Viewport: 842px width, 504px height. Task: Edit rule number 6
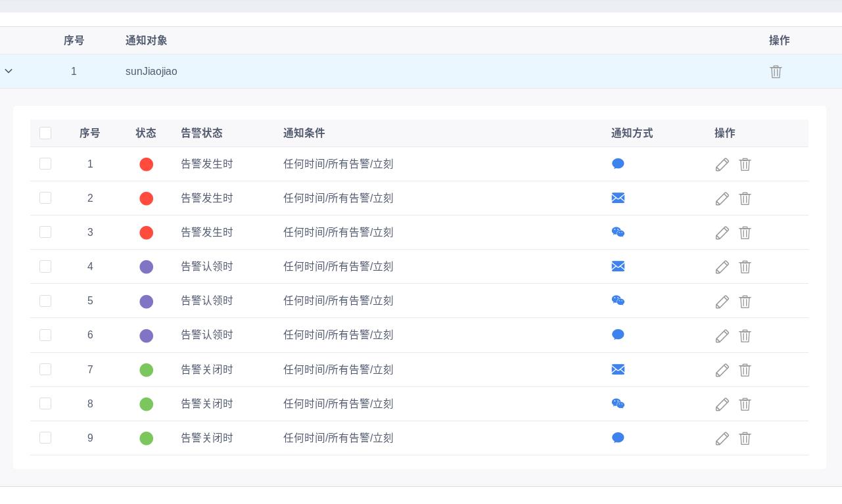click(722, 336)
